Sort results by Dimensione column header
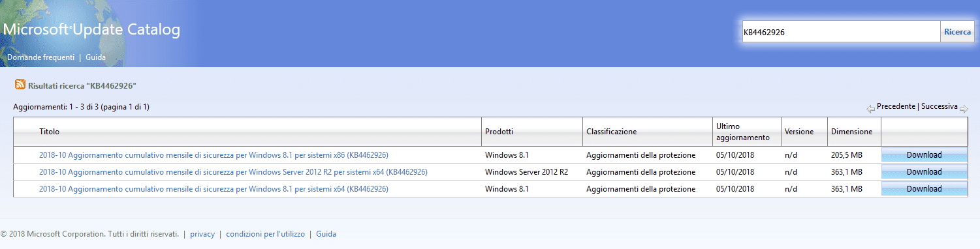This screenshot has width=980, height=249. tap(851, 132)
